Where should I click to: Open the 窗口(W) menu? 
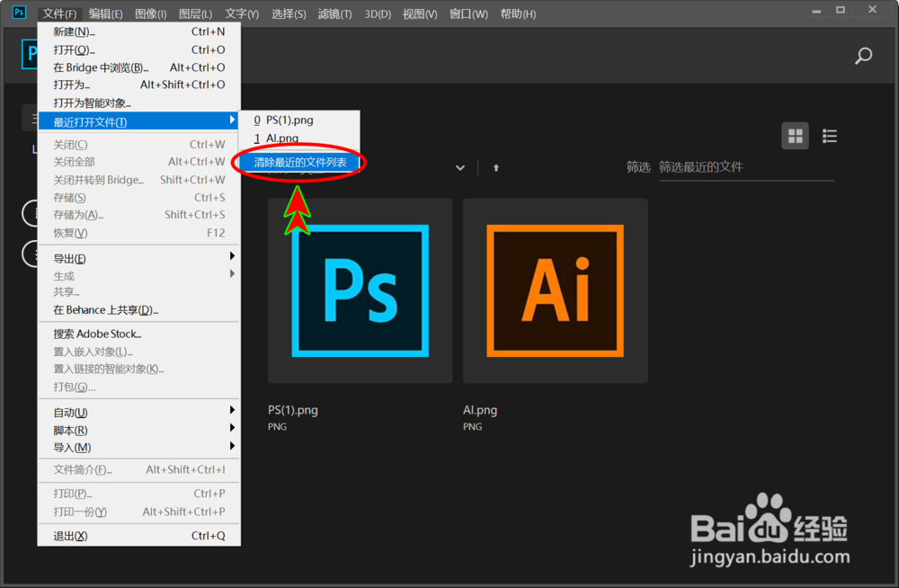[468, 13]
